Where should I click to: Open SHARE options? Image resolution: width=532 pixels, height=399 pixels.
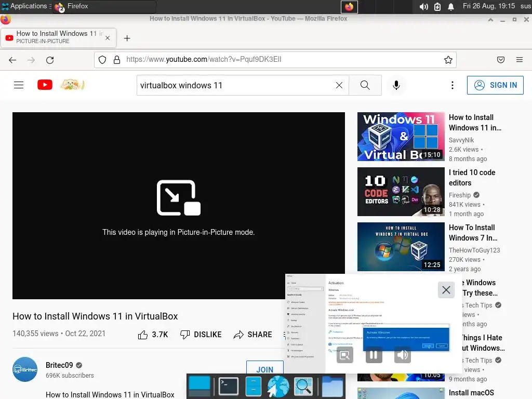coord(253,335)
